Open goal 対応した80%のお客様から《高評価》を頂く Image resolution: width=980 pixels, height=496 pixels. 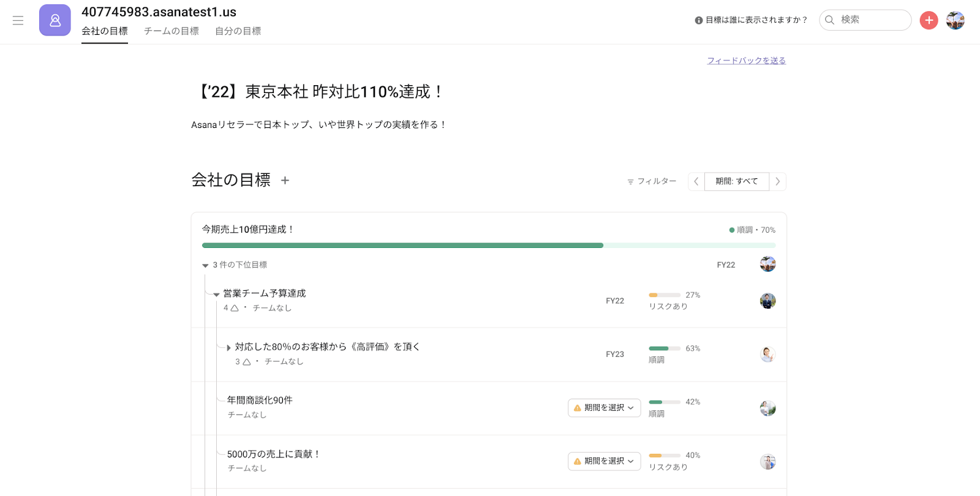[328, 347]
